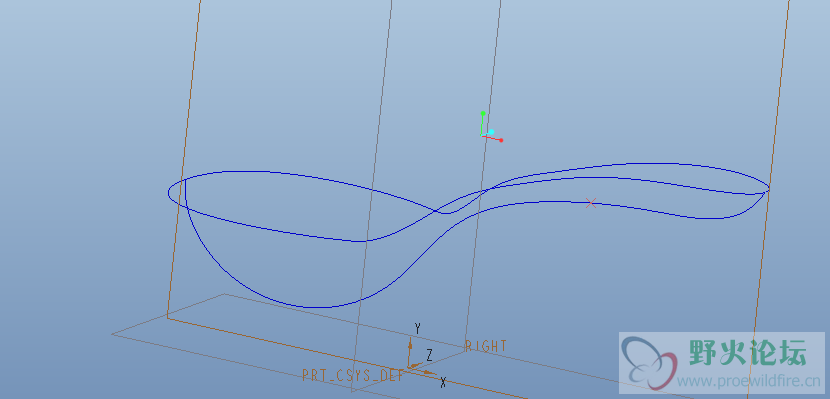Select the PRT_CSYS_DEF coordinate system label

[353, 376]
